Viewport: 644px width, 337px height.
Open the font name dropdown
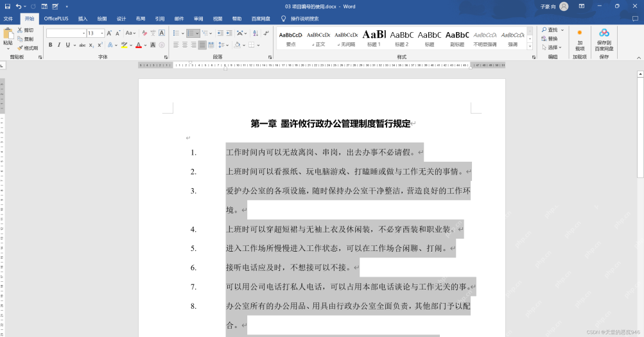(x=83, y=33)
